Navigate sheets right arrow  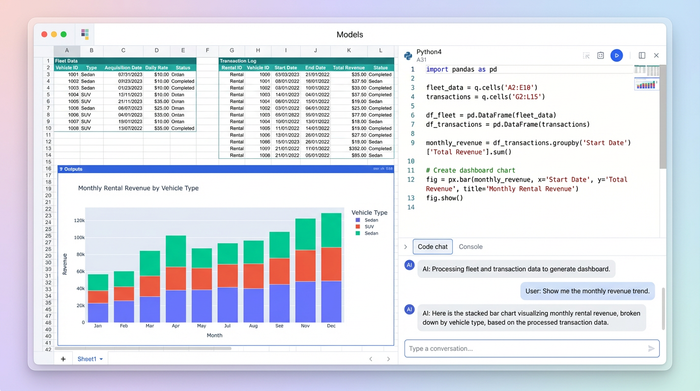[388, 359]
